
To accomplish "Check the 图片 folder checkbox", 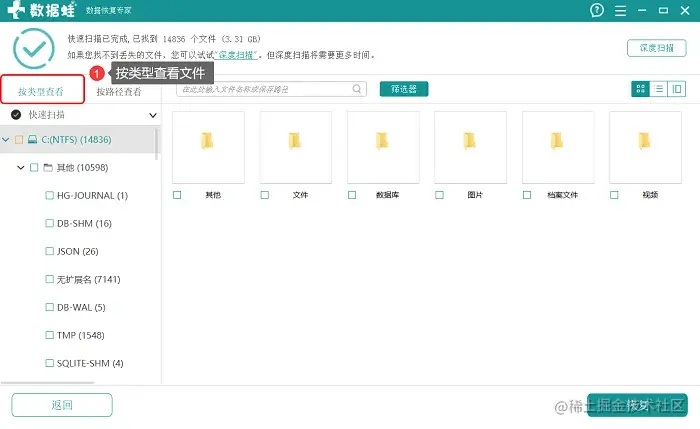I will [x=439, y=195].
